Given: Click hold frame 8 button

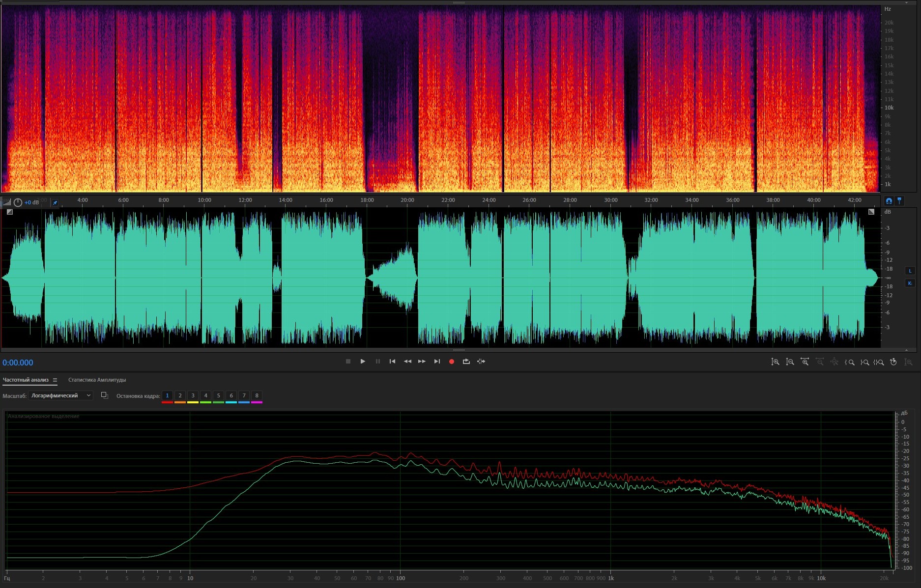Looking at the screenshot, I should click(x=257, y=395).
